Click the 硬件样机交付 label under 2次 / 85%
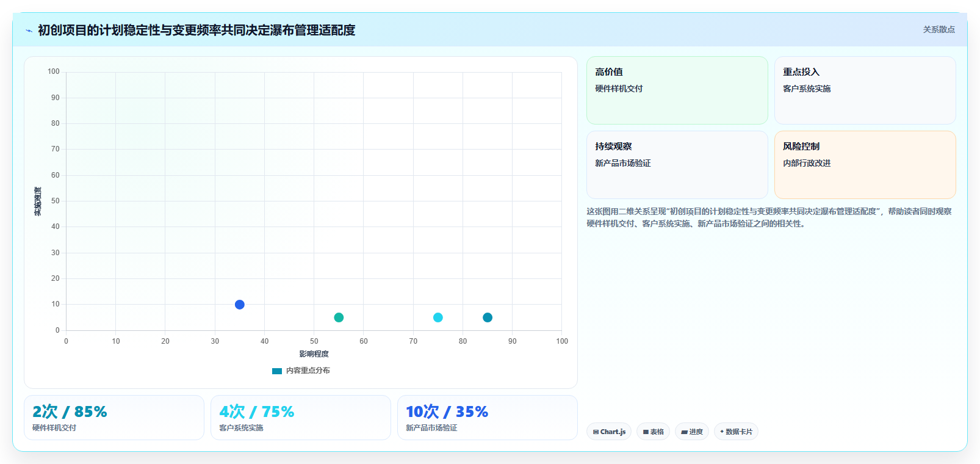 (54, 428)
